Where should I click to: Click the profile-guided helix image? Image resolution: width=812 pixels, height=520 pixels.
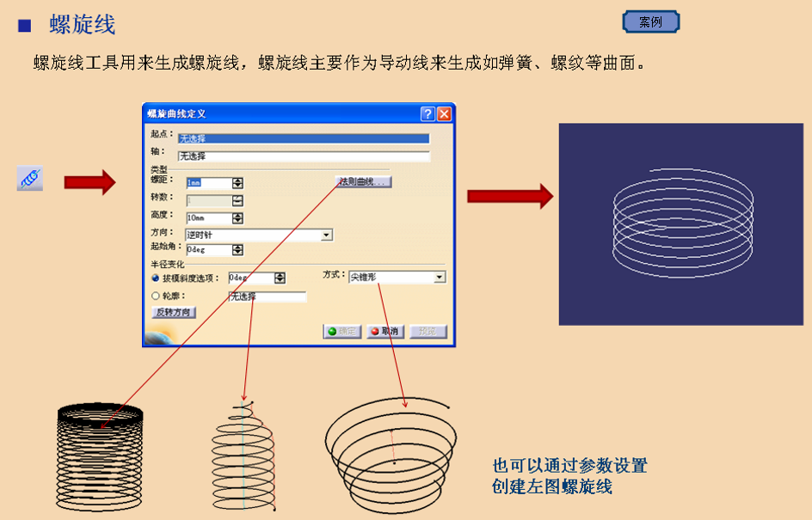click(243, 456)
